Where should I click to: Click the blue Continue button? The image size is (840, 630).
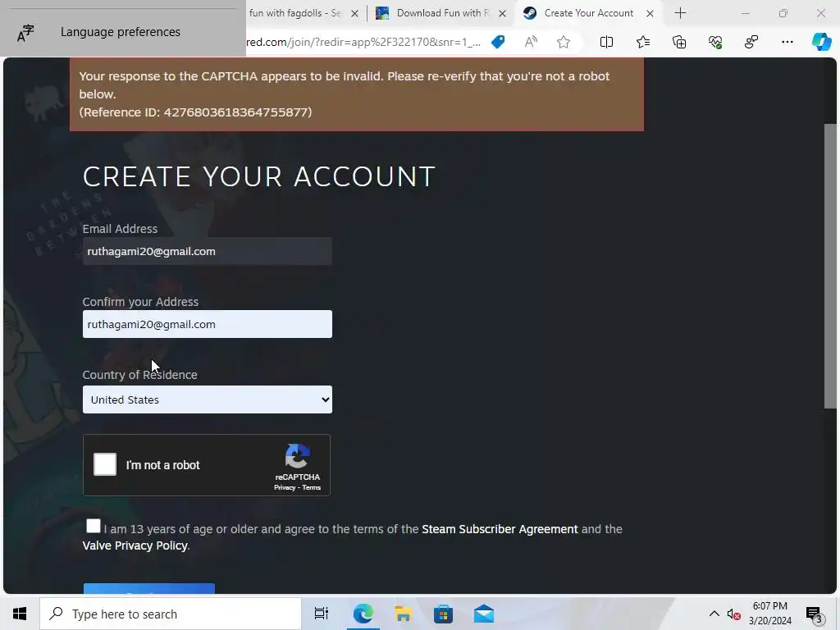[149, 589]
